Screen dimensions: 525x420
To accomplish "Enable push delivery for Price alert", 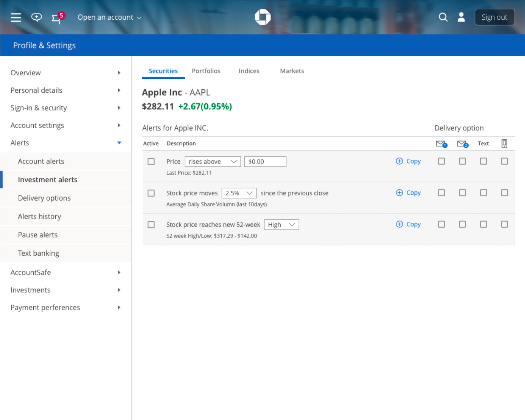I will click(x=504, y=161).
